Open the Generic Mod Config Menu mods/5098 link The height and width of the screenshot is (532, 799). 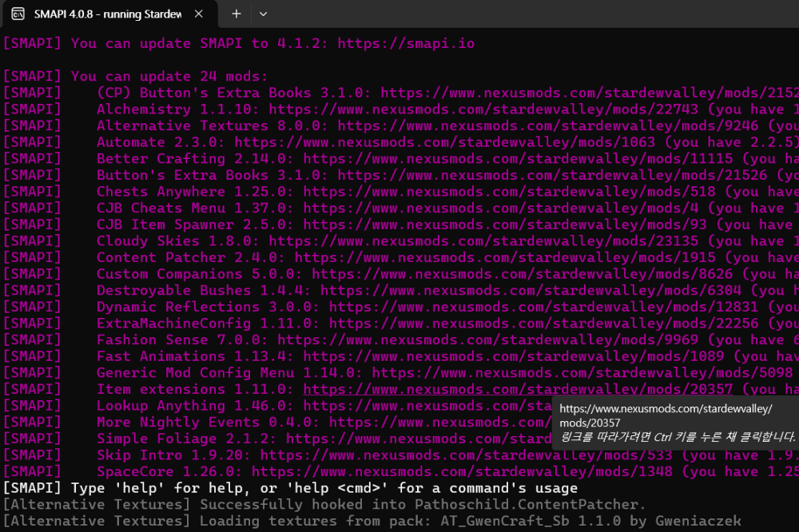point(582,372)
